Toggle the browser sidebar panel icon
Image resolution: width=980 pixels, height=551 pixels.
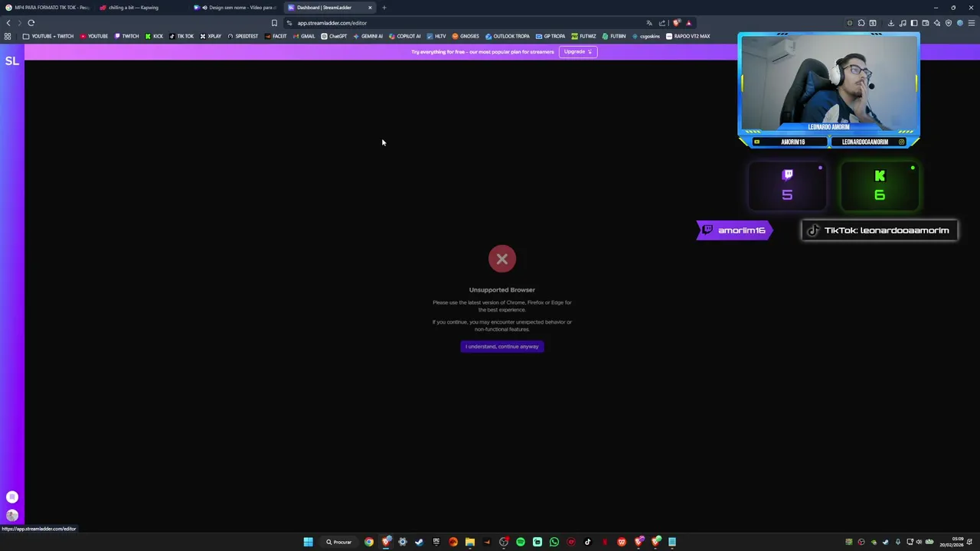[x=914, y=23]
